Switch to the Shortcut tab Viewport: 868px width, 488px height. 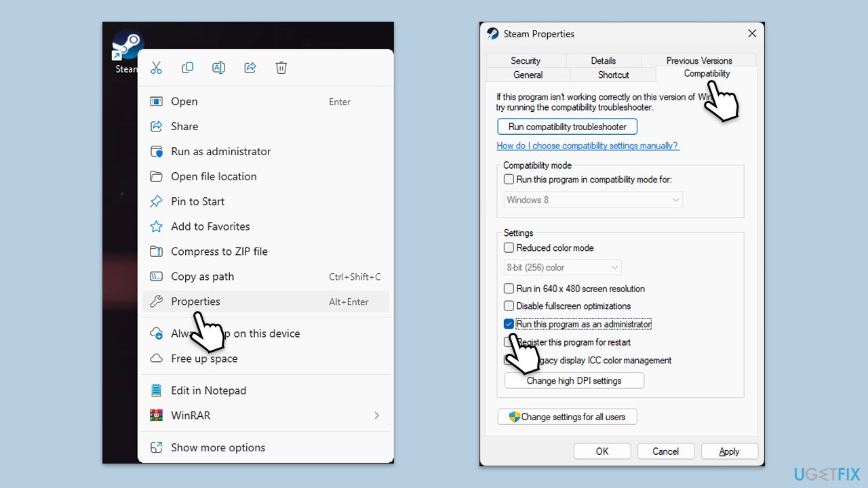point(613,75)
